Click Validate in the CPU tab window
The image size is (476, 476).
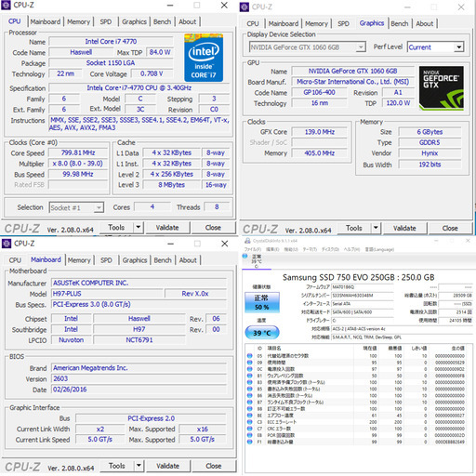tap(167, 228)
